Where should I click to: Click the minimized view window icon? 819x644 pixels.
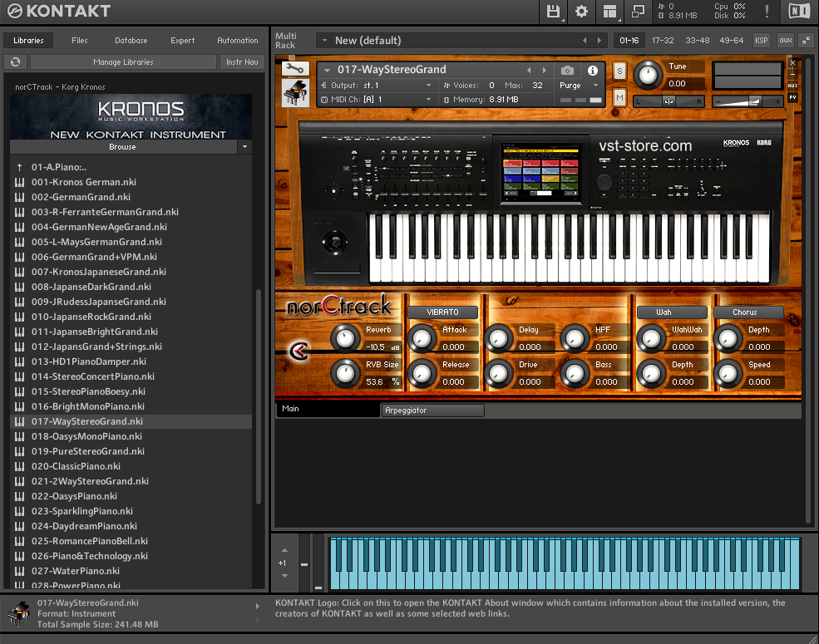click(638, 12)
